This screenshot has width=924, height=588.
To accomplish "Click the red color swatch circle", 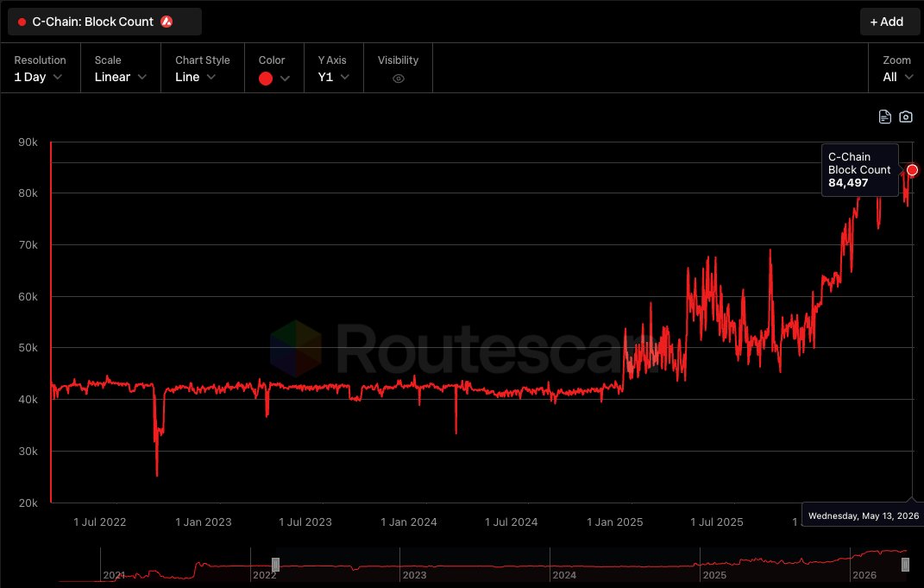I will coord(266,79).
